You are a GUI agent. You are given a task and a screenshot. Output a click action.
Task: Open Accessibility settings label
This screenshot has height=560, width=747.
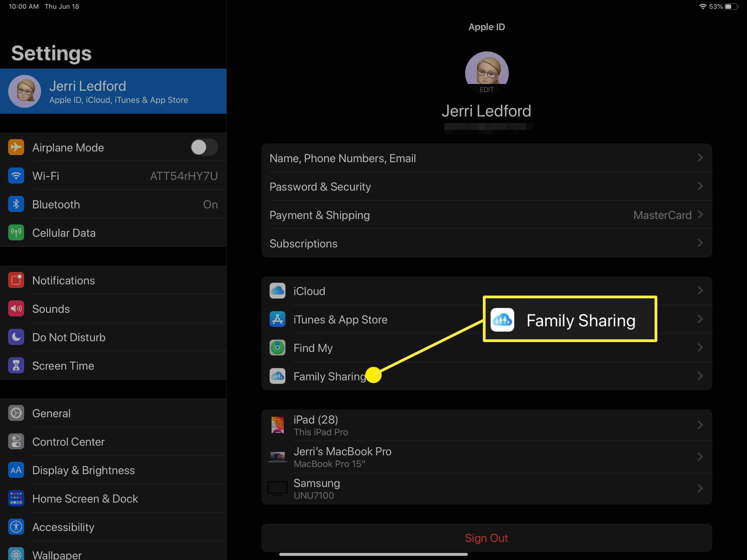[63, 527]
